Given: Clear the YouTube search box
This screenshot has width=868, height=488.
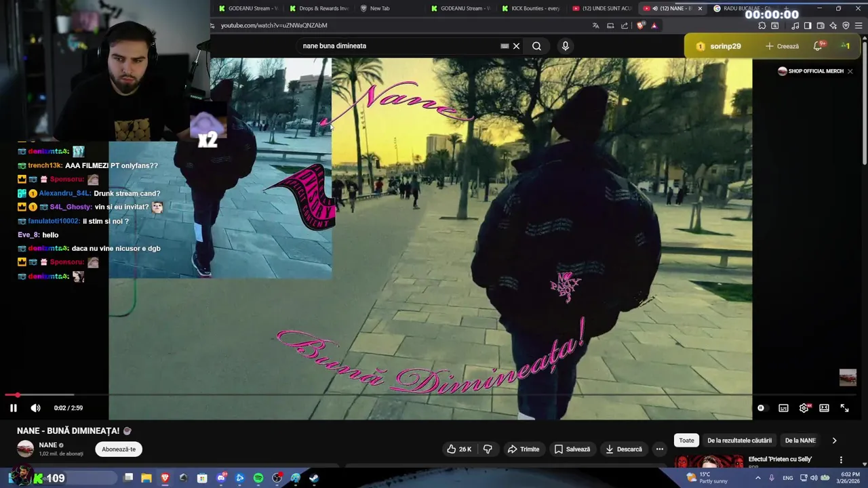Looking at the screenshot, I should point(516,46).
